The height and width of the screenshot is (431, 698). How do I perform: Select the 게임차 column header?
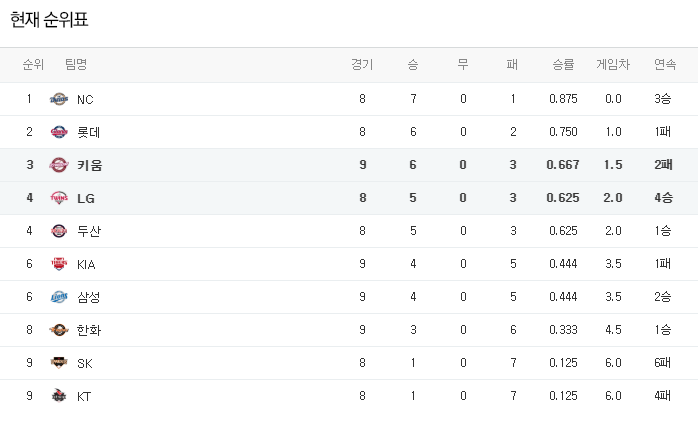(613, 65)
